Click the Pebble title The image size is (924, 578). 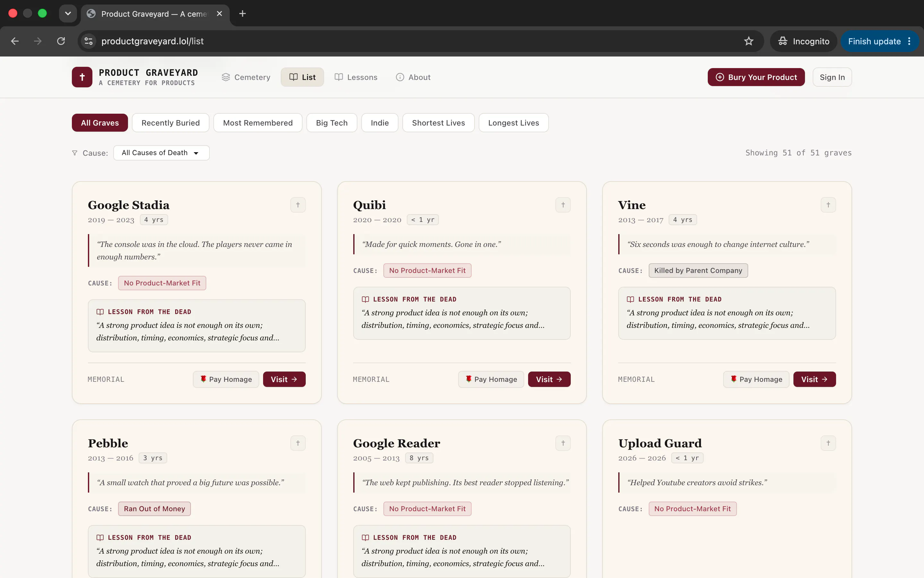pos(108,443)
